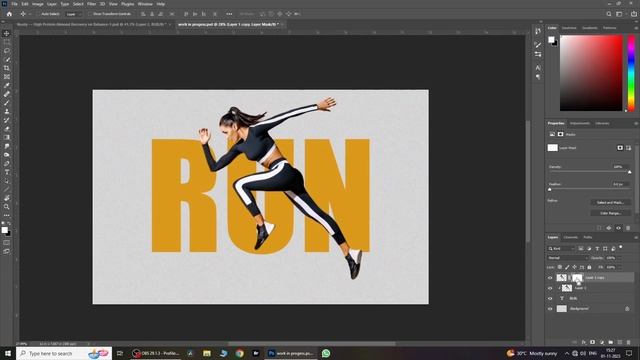Viewport: 640px width, 360px height.
Task: Lock image pixels brush icon
Action: click(567, 267)
